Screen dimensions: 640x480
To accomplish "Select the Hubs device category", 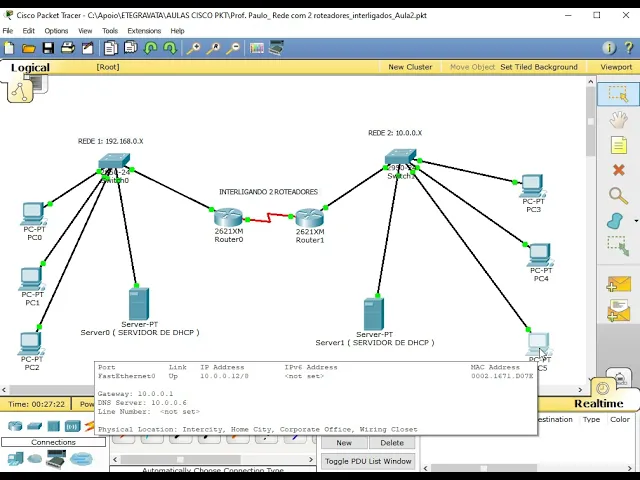I will 53,427.
